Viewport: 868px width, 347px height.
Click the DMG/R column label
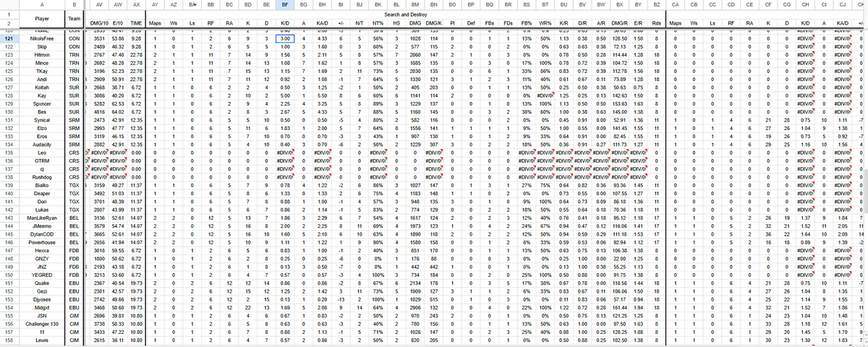pos(621,24)
